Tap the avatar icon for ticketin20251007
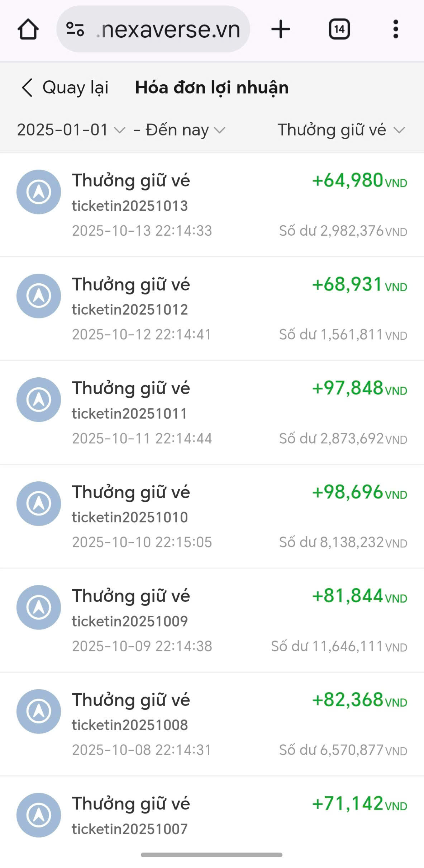Viewport: 424px width, 868px height. coord(39,815)
